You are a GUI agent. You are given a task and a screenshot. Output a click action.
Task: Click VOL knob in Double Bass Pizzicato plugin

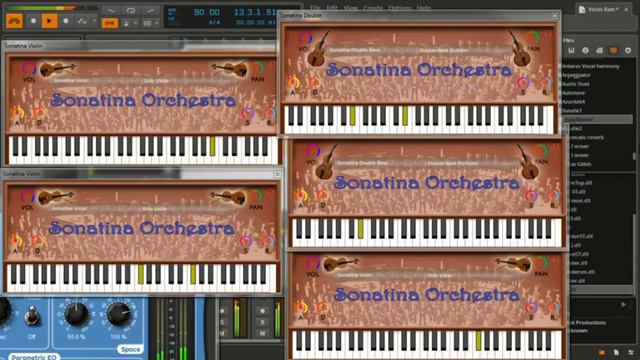[312, 151]
